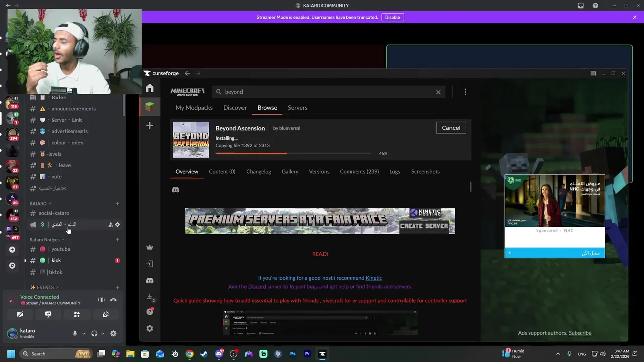Open Discord noise suppression waveform icon

[101, 300]
